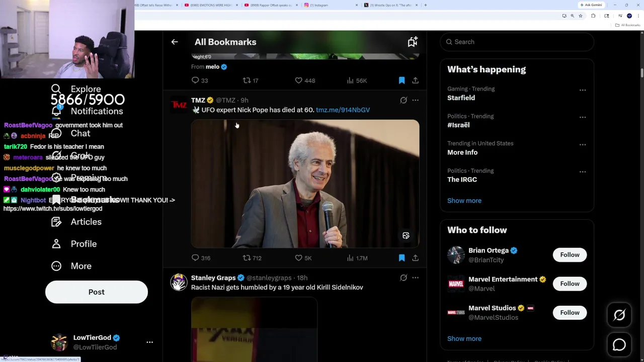
Task: Bookmark this page with the star icon
Action: 581,16
